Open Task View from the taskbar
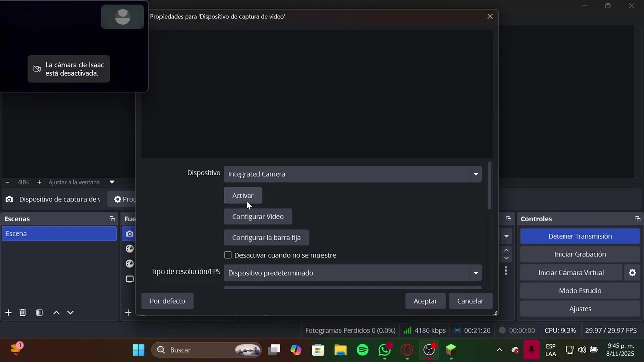This screenshot has width=644, height=362. click(274, 350)
